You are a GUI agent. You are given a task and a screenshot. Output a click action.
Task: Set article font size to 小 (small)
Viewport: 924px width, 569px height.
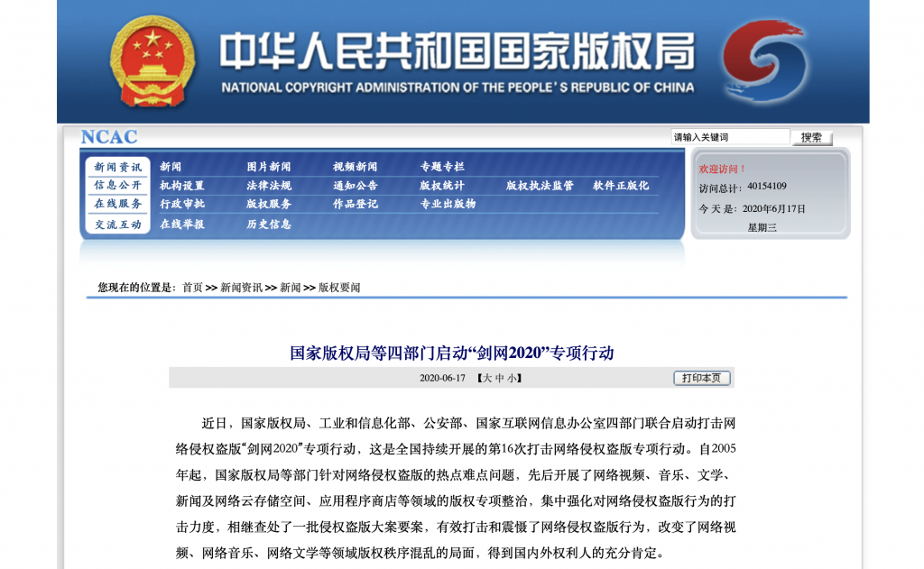click(512, 379)
